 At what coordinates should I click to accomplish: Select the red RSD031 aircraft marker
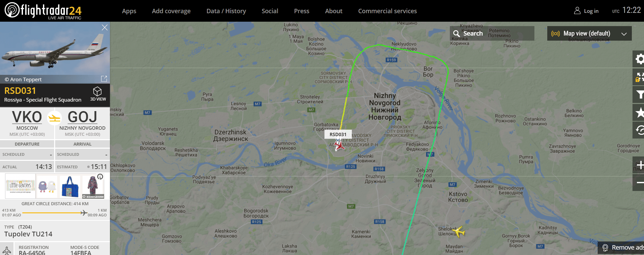click(339, 146)
